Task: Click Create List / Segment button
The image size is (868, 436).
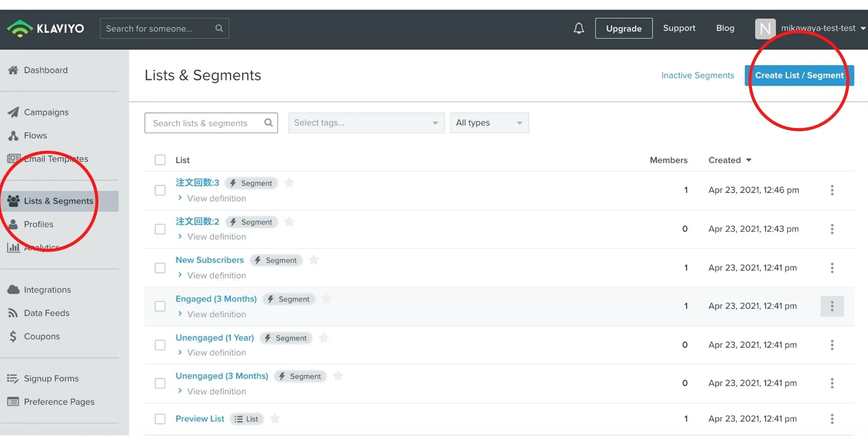Action: [x=799, y=75]
